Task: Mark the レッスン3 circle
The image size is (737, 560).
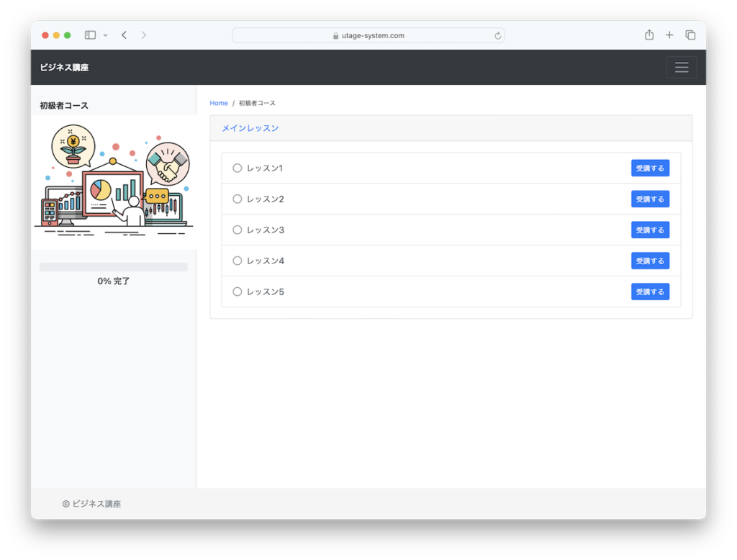Action: 238,230
